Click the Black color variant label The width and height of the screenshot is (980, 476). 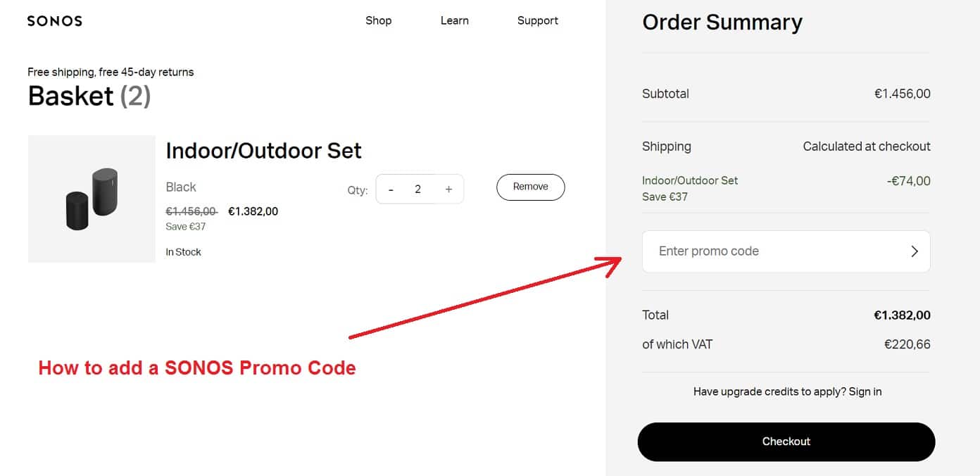point(180,187)
